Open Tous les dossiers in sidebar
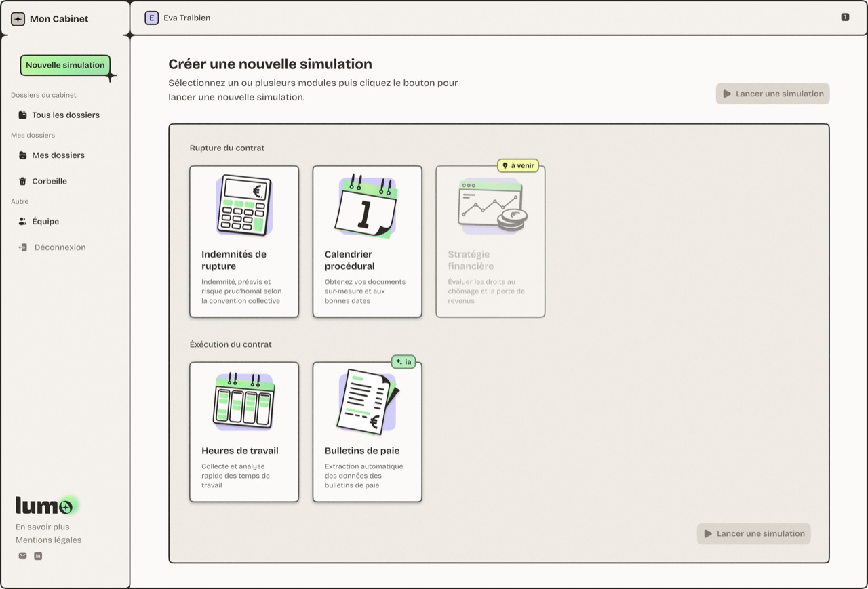 tap(65, 115)
